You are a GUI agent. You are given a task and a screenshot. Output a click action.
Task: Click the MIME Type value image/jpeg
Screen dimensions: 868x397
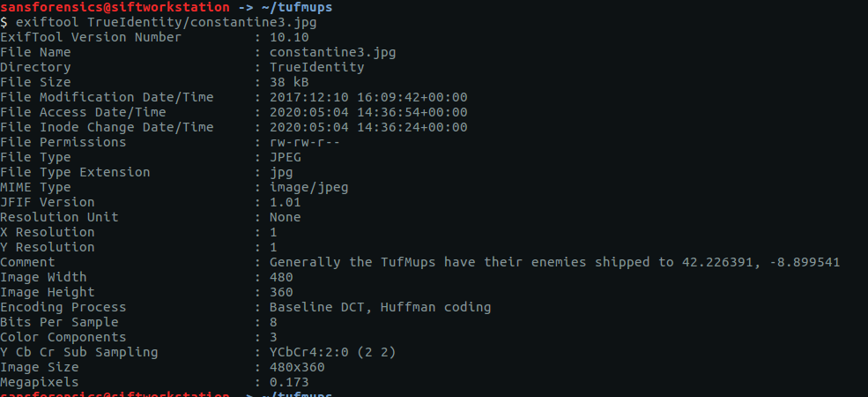(309, 187)
